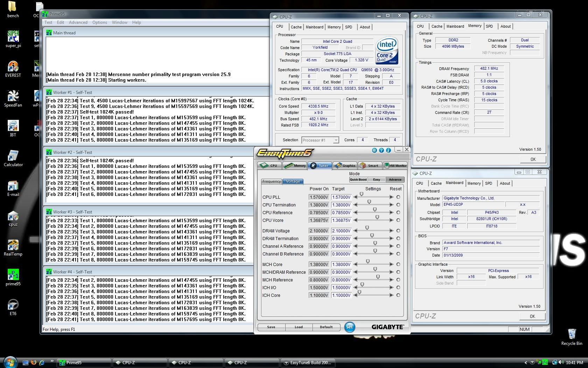Reset DRAM Voltage radio button
This screenshot has width=588, height=368.
point(398,231)
